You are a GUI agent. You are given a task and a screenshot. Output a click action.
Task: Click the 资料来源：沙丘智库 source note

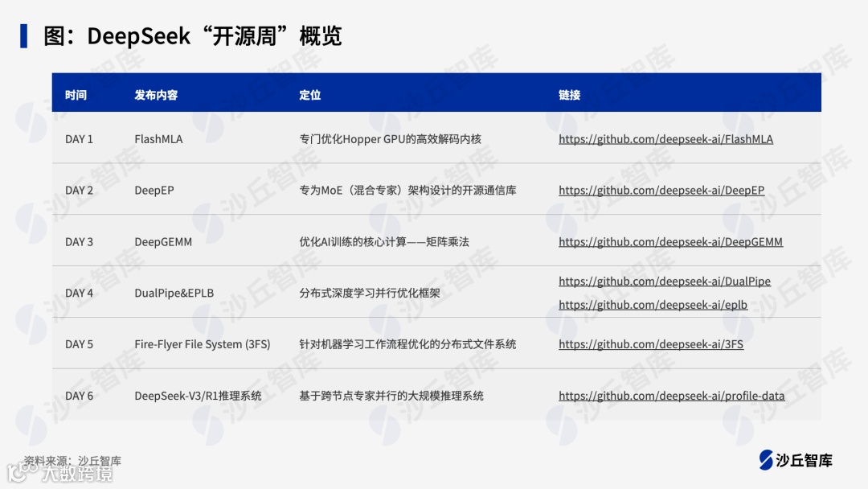click(x=72, y=461)
